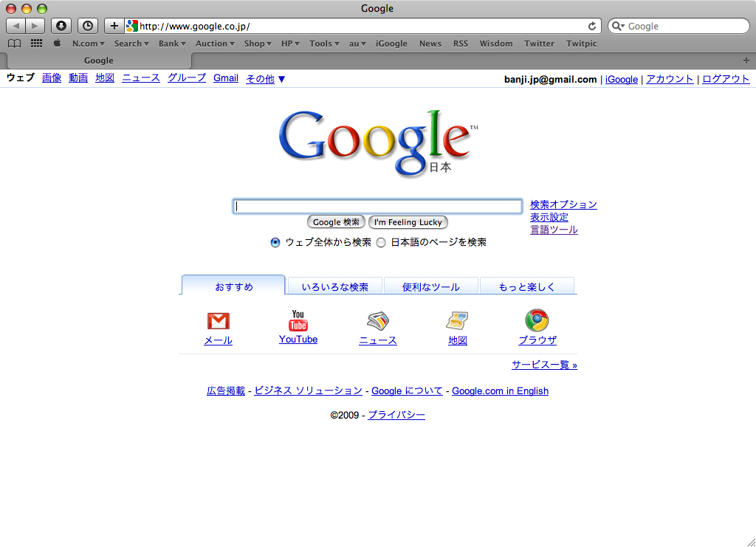
Task: Open the 表示設定 preferences link
Action: (549, 217)
